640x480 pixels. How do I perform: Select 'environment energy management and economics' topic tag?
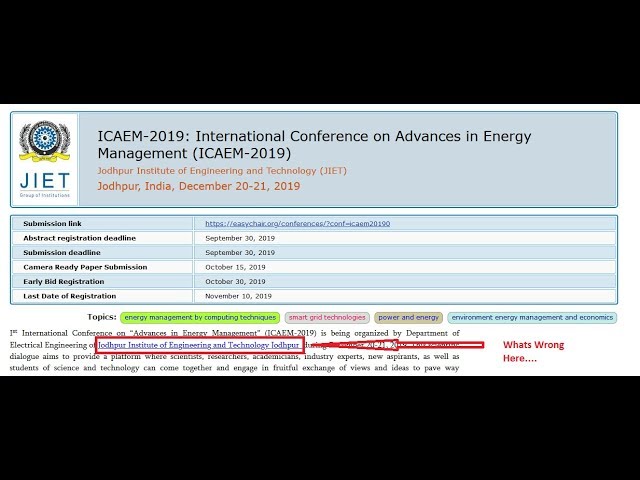532,318
